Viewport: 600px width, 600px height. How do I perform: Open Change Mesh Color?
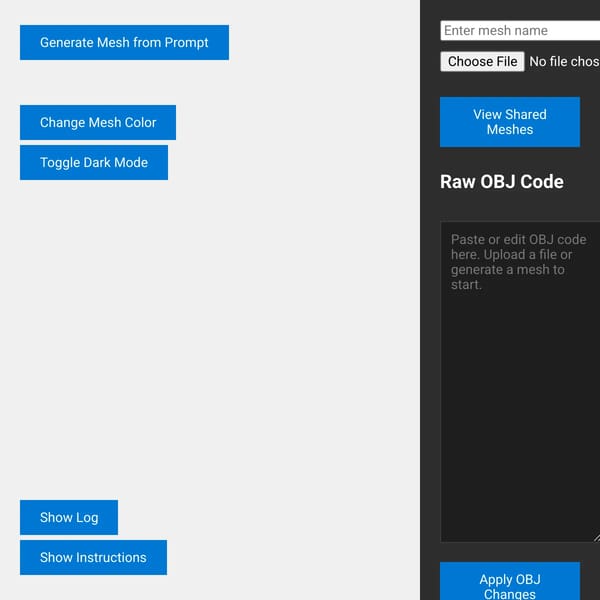coord(98,122)
